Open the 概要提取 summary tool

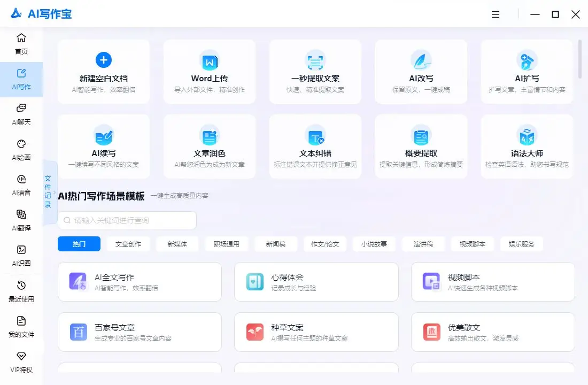pos(421,147)
